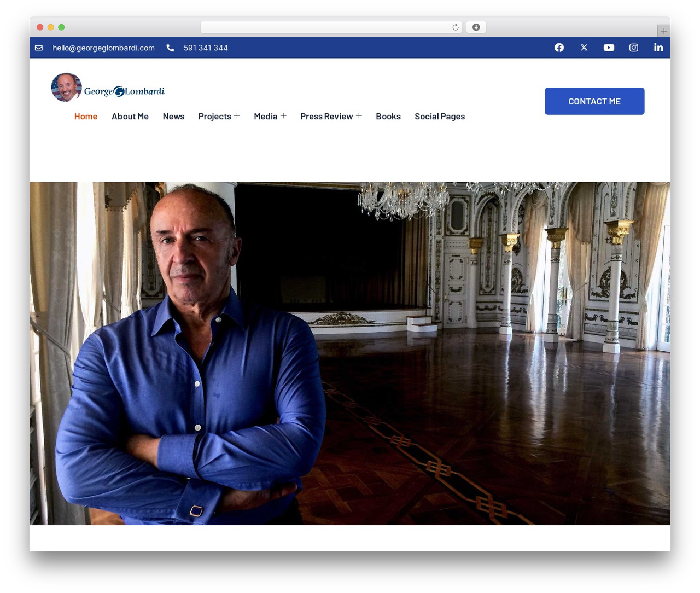The height and width of the screenshot is (593, 700).
Task: Open the Social Pages menu item
Action: tap(440, 117)
